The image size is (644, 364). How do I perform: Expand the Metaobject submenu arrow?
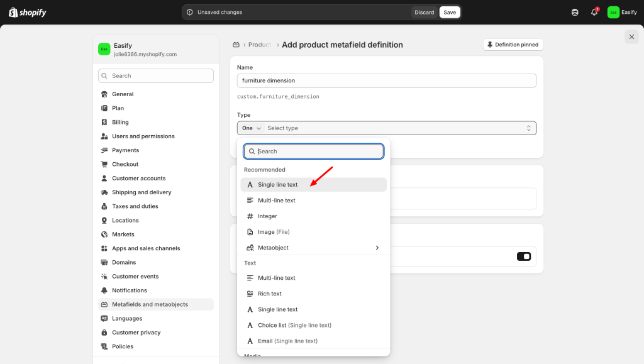pos(377,248)
